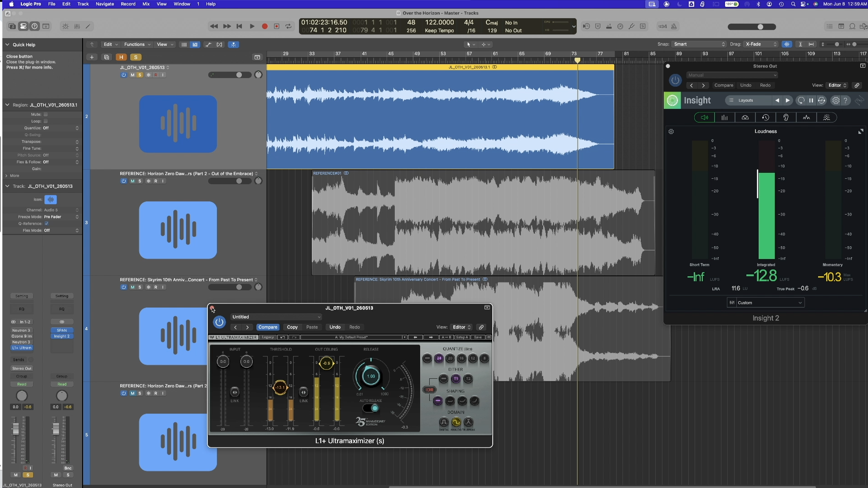Screen dimensions: 868x488
Task: Collapse the Quick Help section
Action: click(7, 44)
